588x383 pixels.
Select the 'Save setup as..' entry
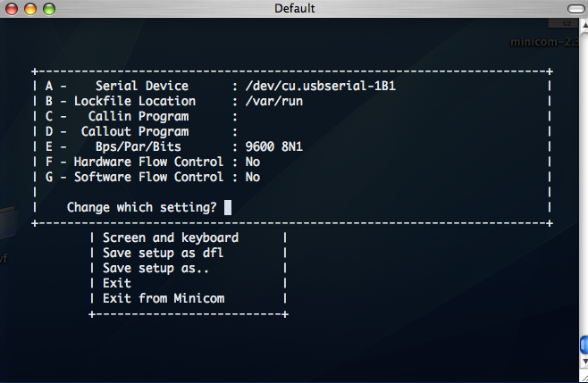[x=157, y=268]
